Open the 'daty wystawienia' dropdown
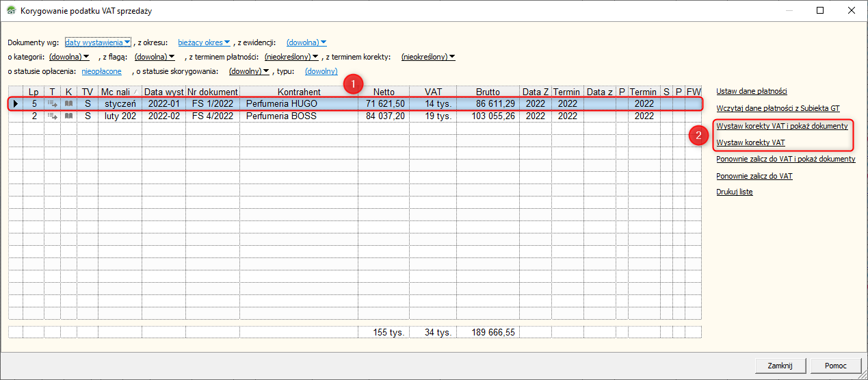 click(97, 42)
